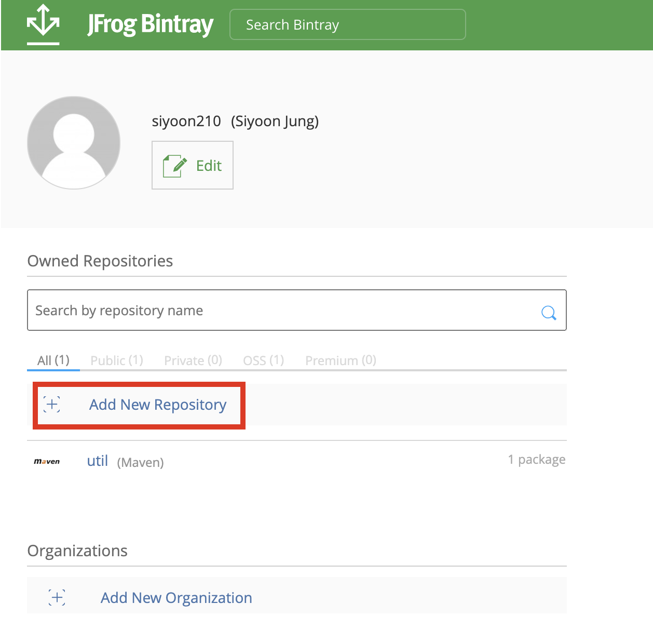Select the All (1) tab
The height and width of the screenshot is (644, 653).
point(53,360)
